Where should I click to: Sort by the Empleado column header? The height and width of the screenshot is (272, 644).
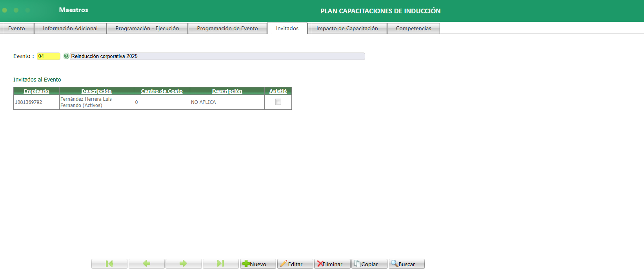pos(36,91)
